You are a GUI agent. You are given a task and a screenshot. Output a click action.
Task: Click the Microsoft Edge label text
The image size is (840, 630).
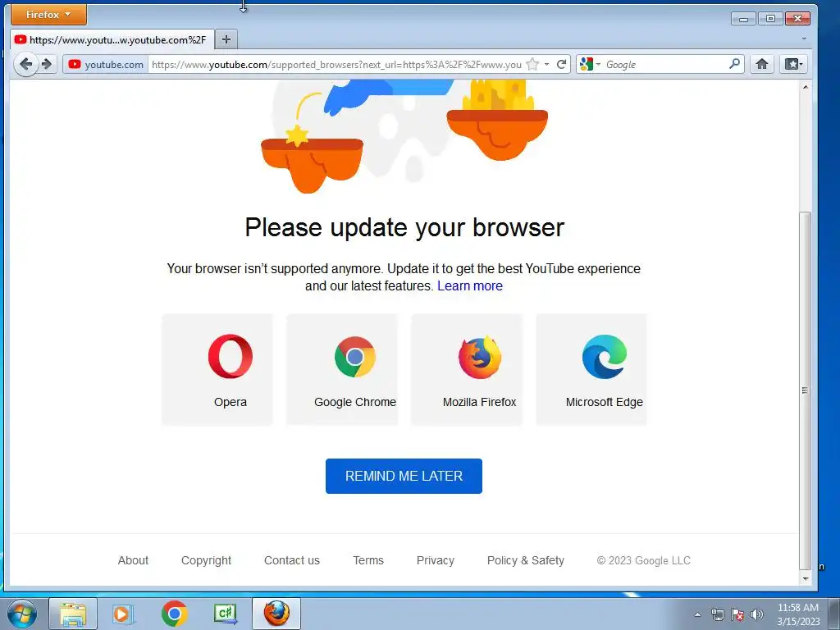pos(605,402)
